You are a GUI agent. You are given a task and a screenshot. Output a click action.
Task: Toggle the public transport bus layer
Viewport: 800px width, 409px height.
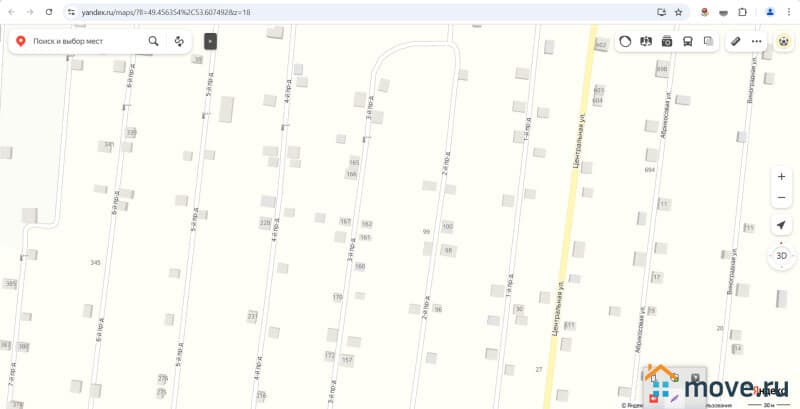(687, 41)
